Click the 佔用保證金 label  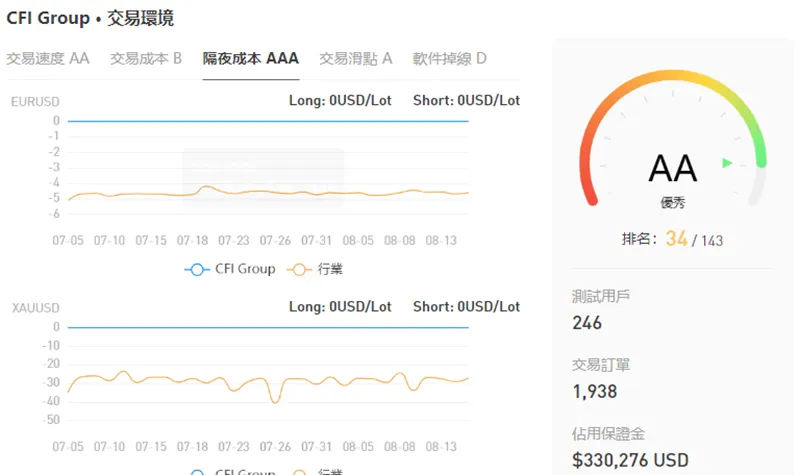[x=608, y=434]
